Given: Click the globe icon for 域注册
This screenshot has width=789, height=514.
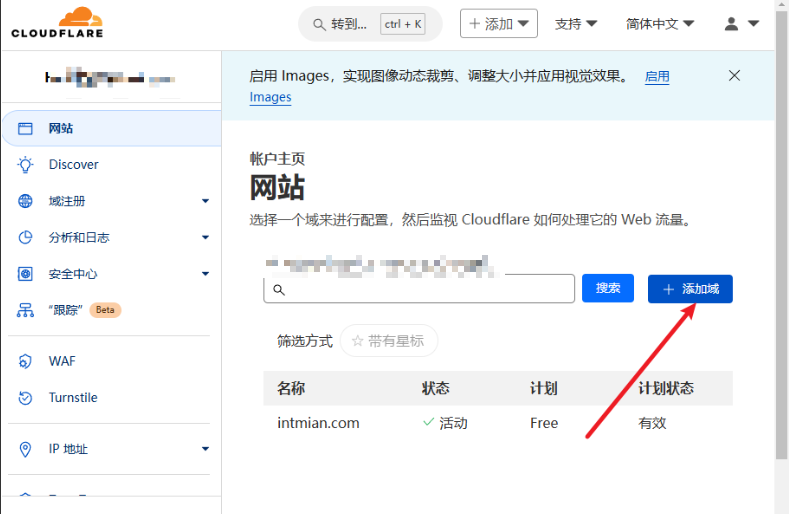Looking at the screenshot, I should (26, 201).
